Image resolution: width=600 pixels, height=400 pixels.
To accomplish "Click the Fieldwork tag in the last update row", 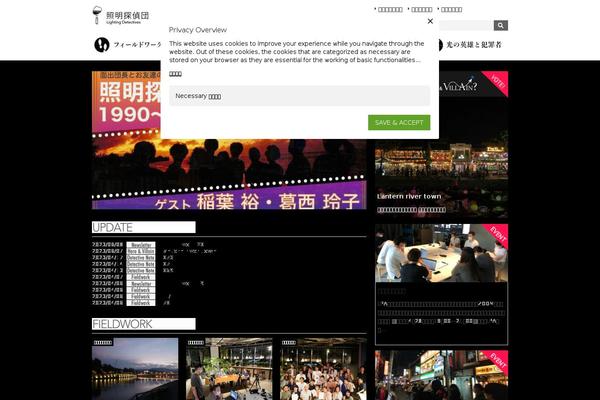I will (141, 303).
